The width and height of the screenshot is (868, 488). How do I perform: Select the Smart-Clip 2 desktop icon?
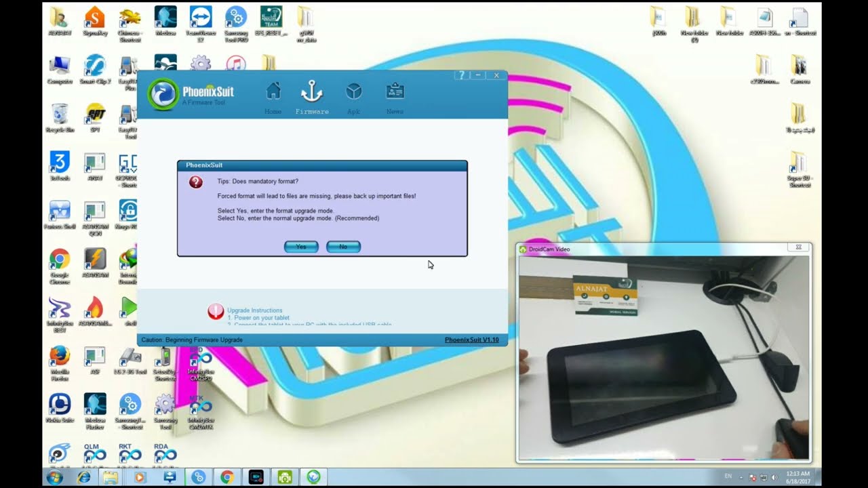pyautogui.click(x=95, y=69)
